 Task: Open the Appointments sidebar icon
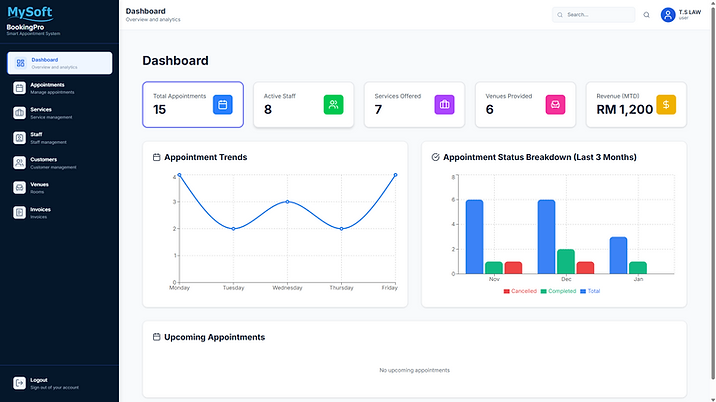coord(19,88)
